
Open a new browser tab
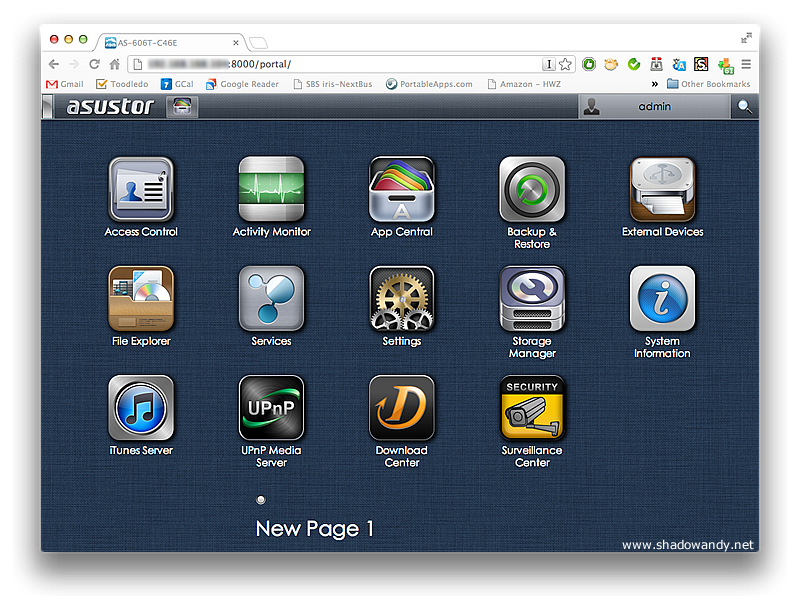pyautogui.click(x=259, y=43)
